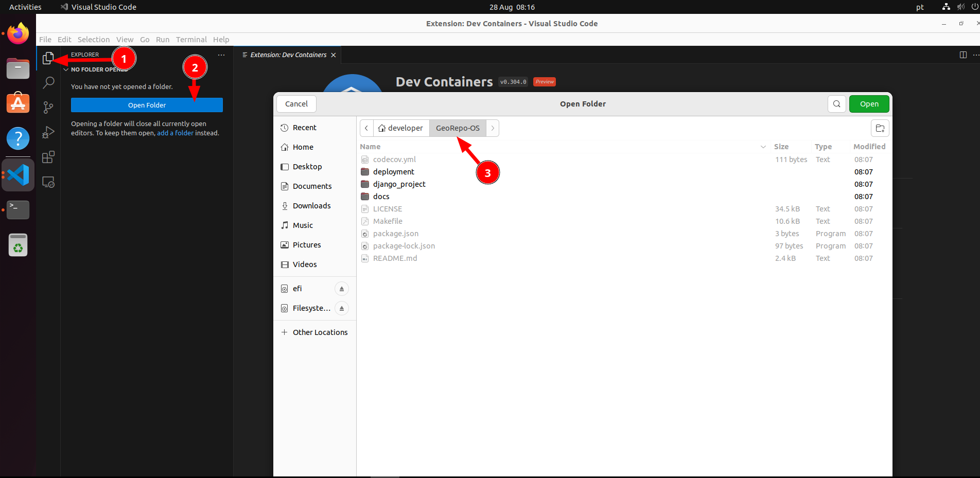The image size is (980, 478).
Task: Open Trash from the dock
Action: [x=18, y=245]
